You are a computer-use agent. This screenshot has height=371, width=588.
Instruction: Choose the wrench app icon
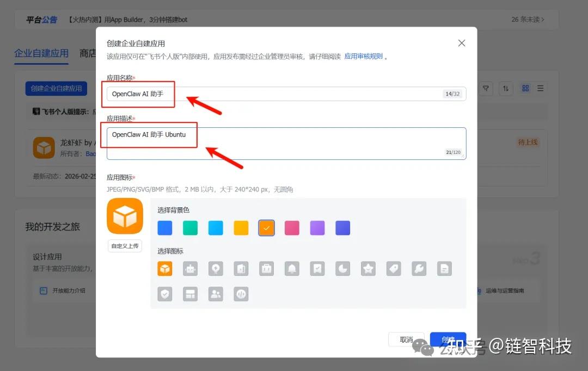[x=419, y=269]
